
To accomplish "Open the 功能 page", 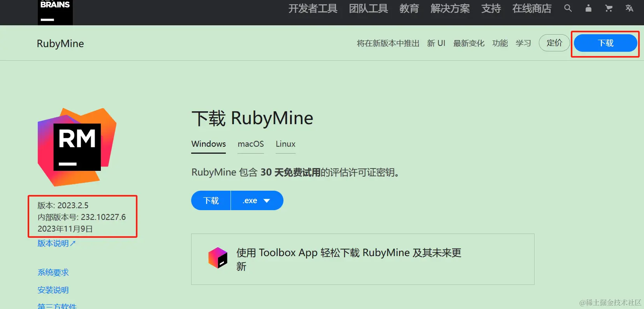I will pos(500,43).
